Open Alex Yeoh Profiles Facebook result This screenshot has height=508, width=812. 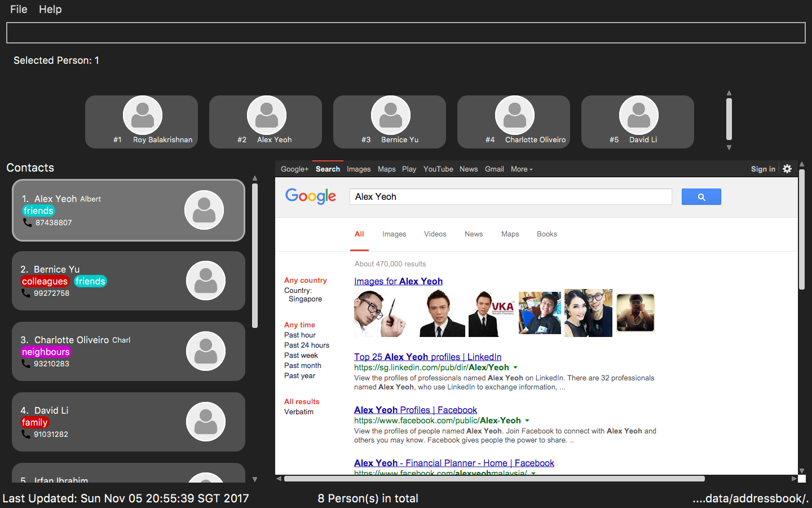tap(416, 410)
